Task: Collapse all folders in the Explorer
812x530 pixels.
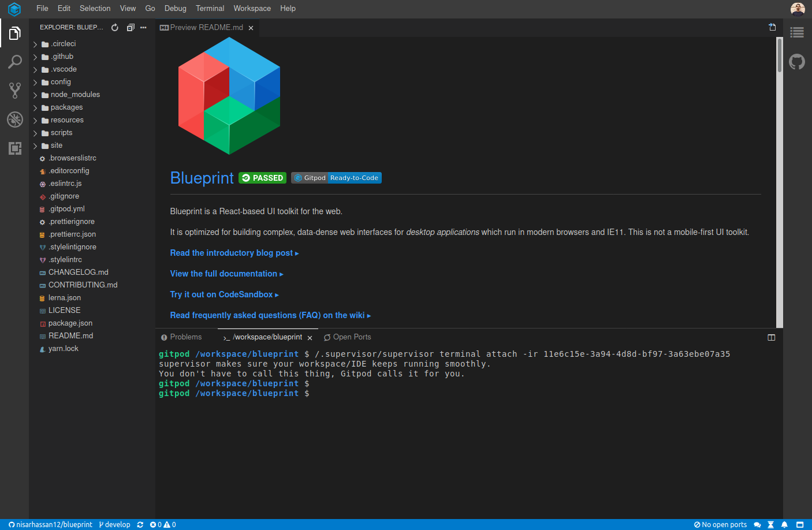Action: pos(131,27)
